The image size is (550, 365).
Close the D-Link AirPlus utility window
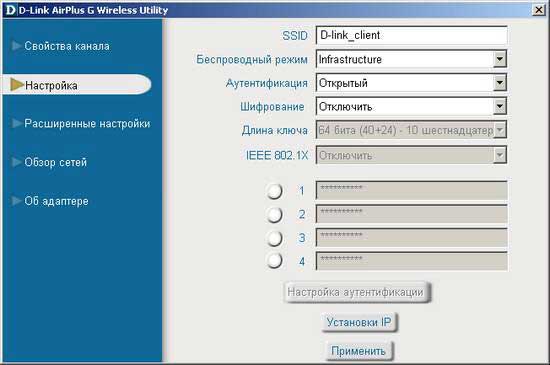point(538,10)
